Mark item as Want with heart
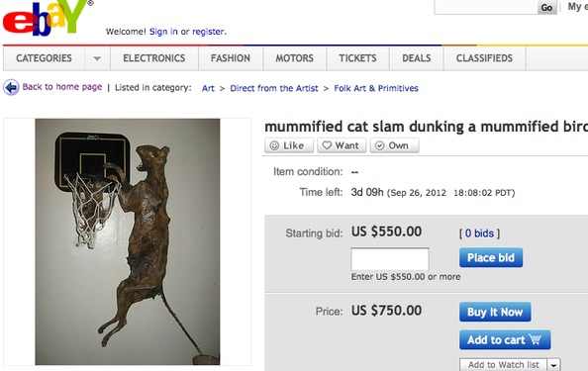Image resolution: width=588 pixels, height=371 pixels. pos(342,145)
